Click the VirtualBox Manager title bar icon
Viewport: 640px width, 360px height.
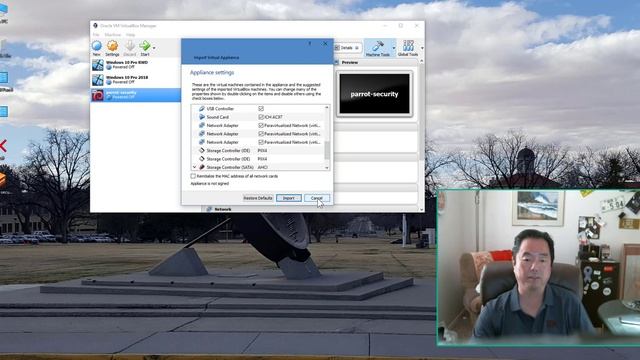point(96,25)
